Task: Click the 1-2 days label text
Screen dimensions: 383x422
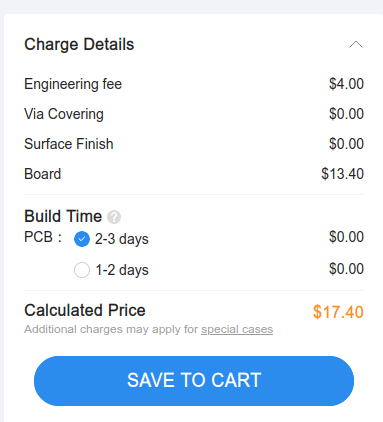Action: (122, 270)
